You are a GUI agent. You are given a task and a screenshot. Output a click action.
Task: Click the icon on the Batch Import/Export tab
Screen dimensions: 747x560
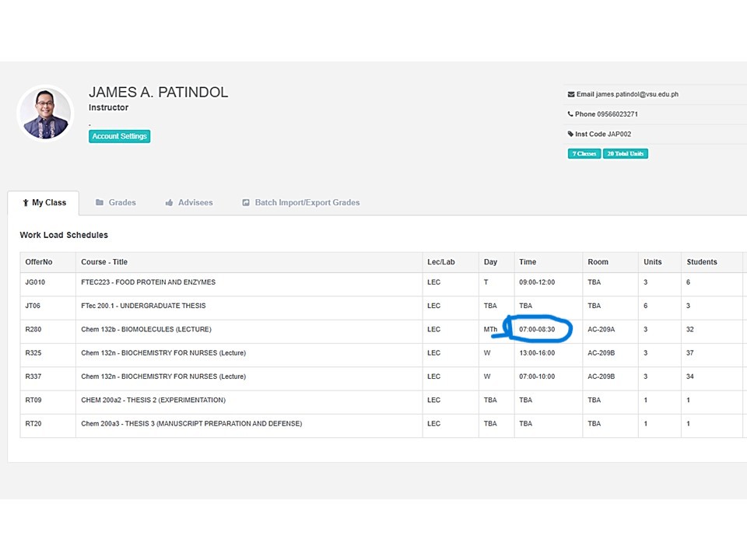coord(246,203)
